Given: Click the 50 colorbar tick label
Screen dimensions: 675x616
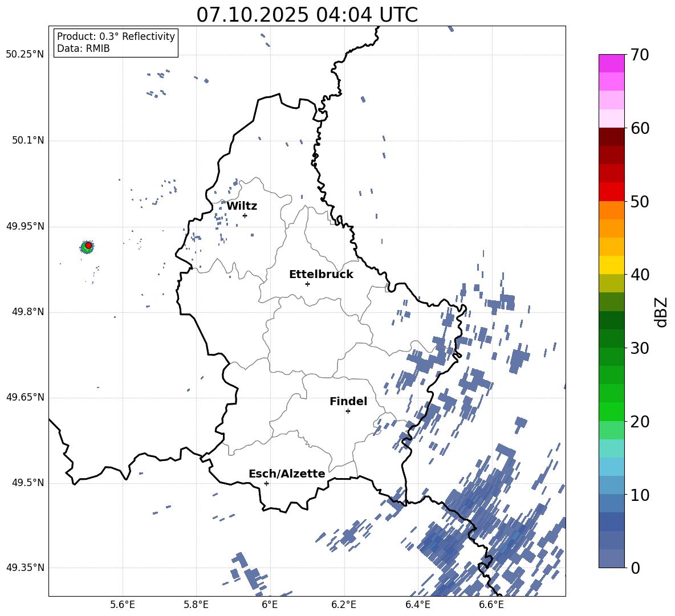Looking at the screenshot, I should [639, 201].
